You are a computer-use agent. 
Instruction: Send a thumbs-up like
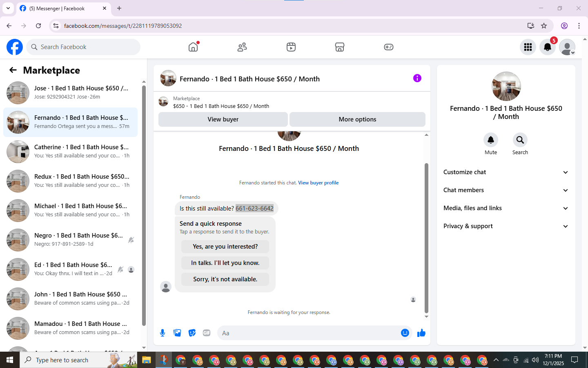coord(421,333)
